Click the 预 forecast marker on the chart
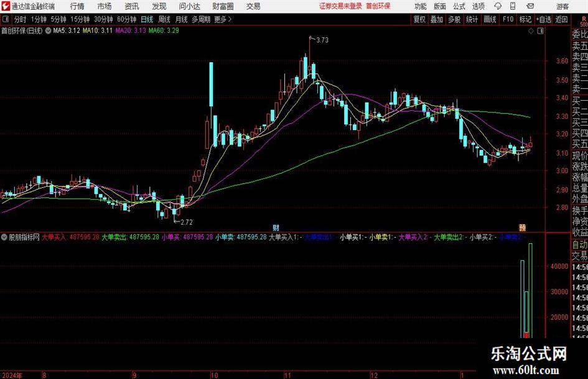 [x=523, y=227]
